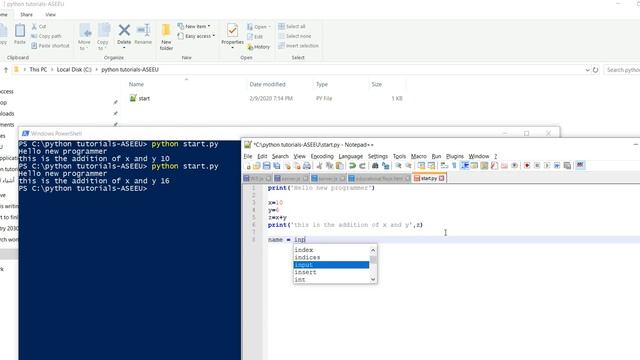Image resolution: width=640 pixels, height=360 pixels.
Task: Click Local Disk (C:) in address breadcrumb
Action: [74, 70]
